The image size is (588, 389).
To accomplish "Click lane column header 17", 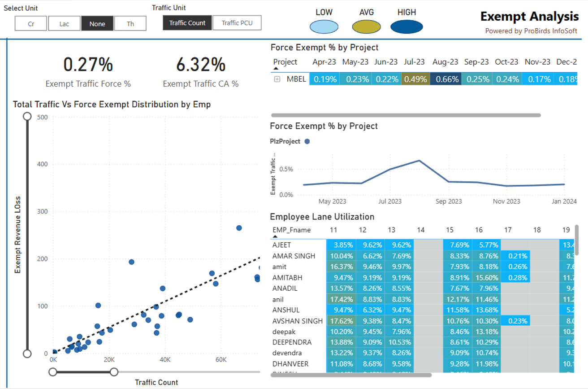I will tap(508, 230).
